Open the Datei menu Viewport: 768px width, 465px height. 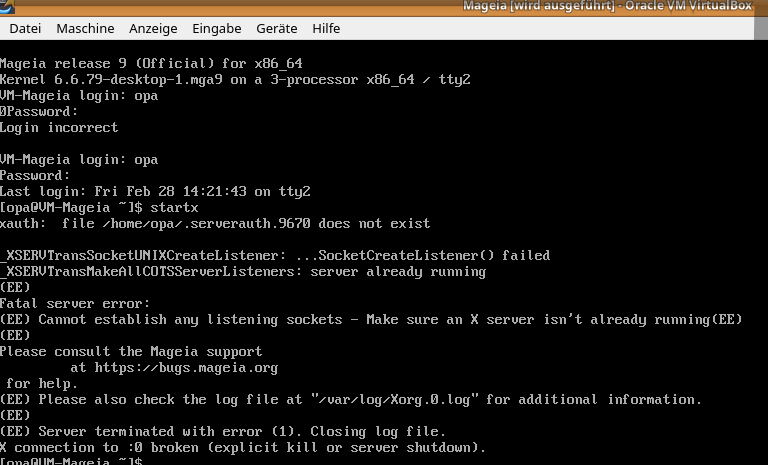click(x=25, y=28)
